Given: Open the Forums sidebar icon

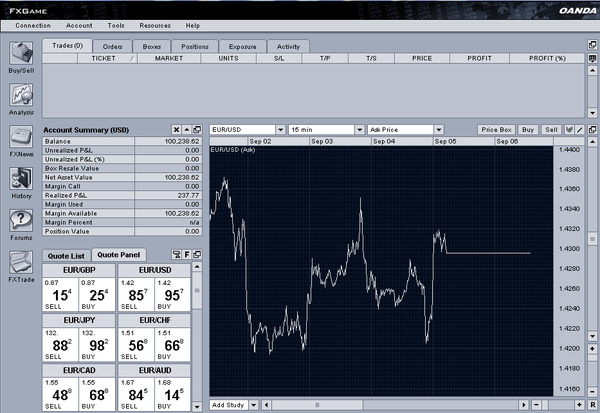Looking at the screenshot, I should [21, 220].
